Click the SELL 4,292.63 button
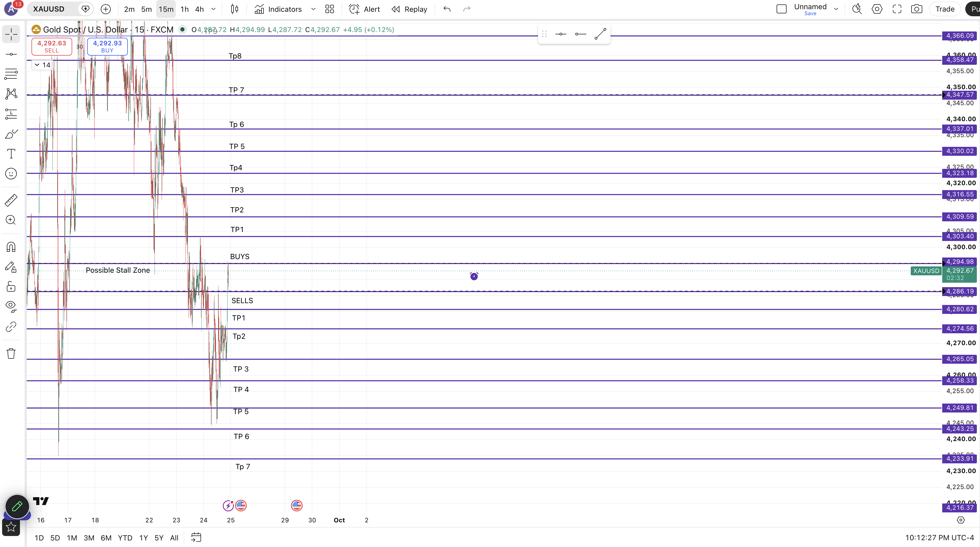980x547 pixels. (52, 46)
